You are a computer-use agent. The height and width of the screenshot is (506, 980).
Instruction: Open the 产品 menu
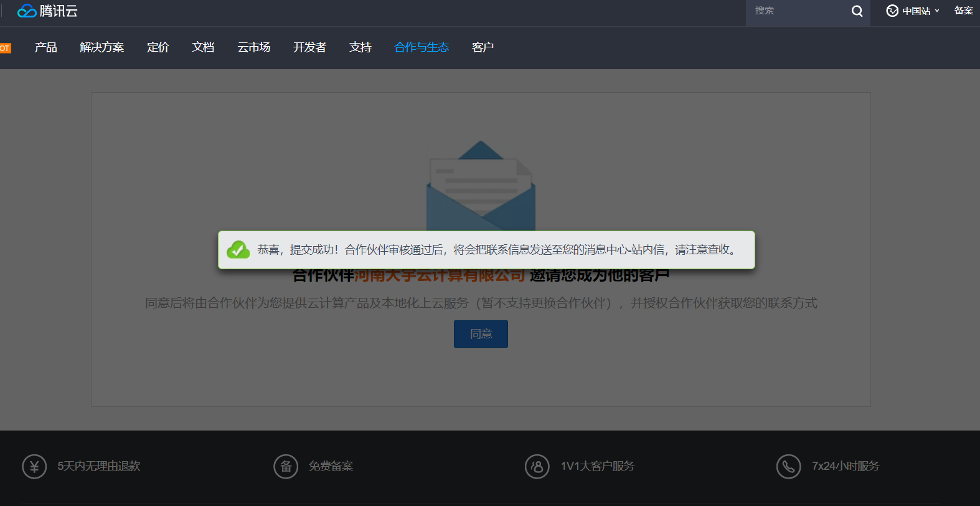[46, 47]
